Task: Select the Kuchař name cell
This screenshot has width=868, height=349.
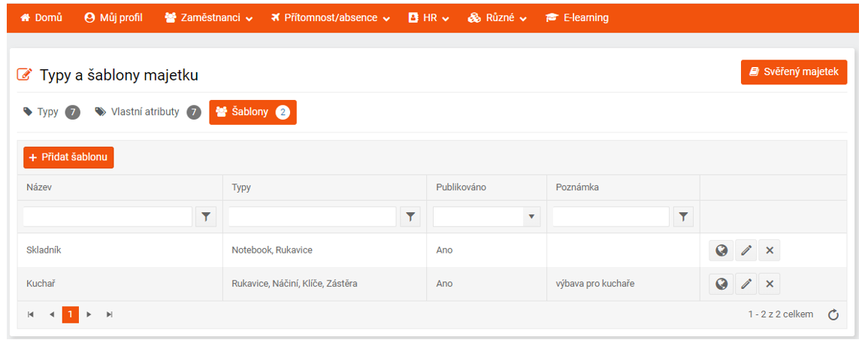Action: coord(120,284)
